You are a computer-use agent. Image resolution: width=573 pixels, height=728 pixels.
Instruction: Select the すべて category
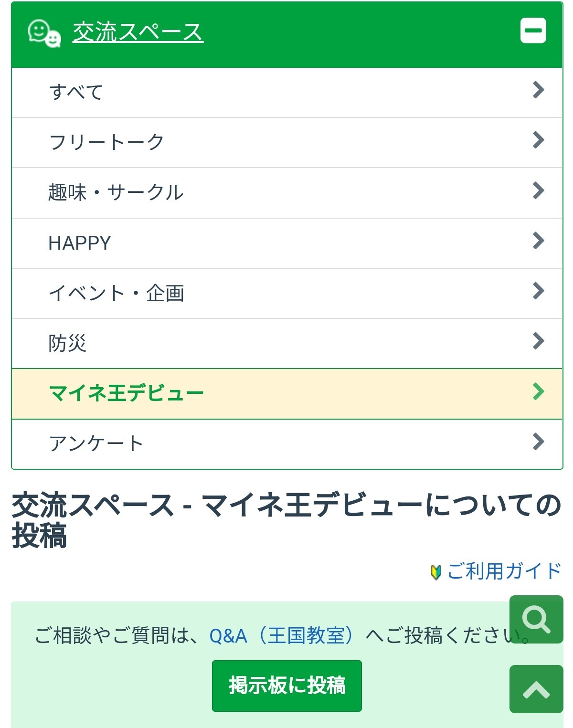tap(76, 92)
